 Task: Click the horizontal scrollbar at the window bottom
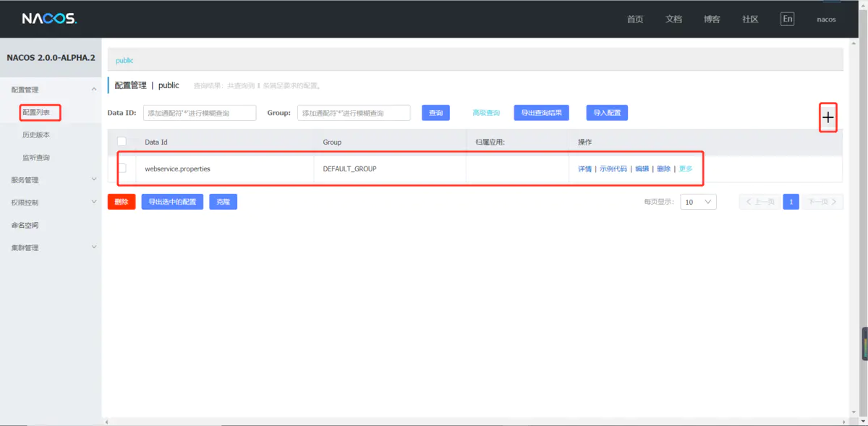point(474,422)
